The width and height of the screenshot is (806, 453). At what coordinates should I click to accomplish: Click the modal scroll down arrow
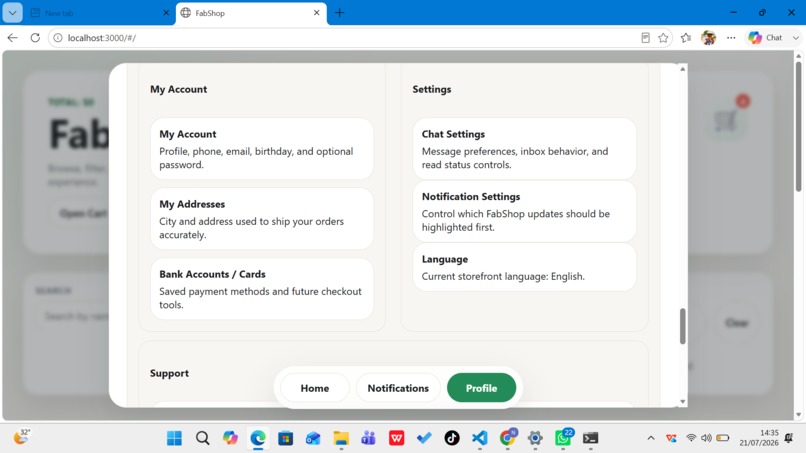point(683,402)
